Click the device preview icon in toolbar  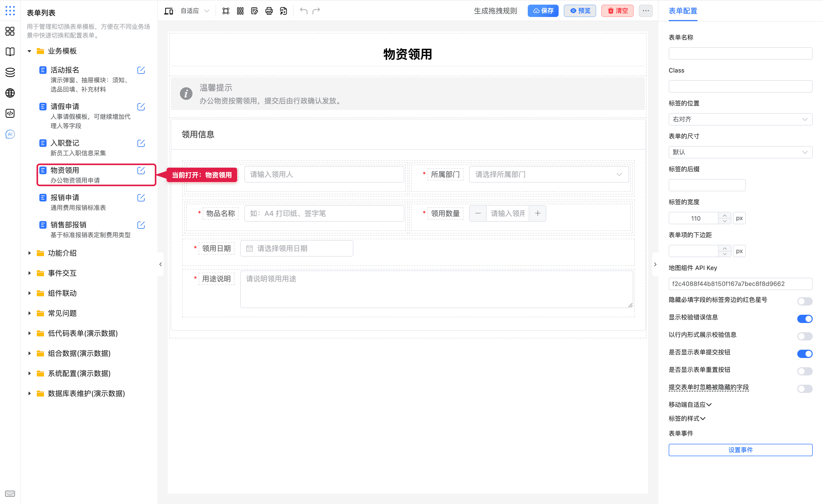[x=169, y=11]
